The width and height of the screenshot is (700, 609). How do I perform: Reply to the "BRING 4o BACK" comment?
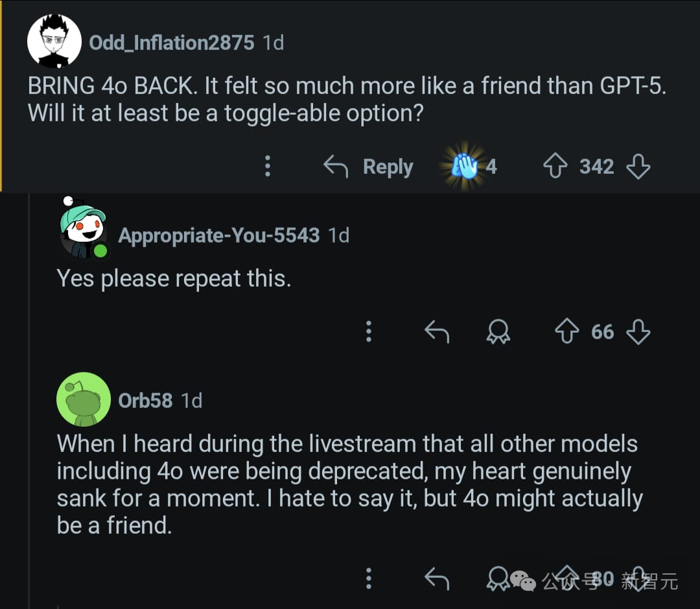click(x=369, y=167)
